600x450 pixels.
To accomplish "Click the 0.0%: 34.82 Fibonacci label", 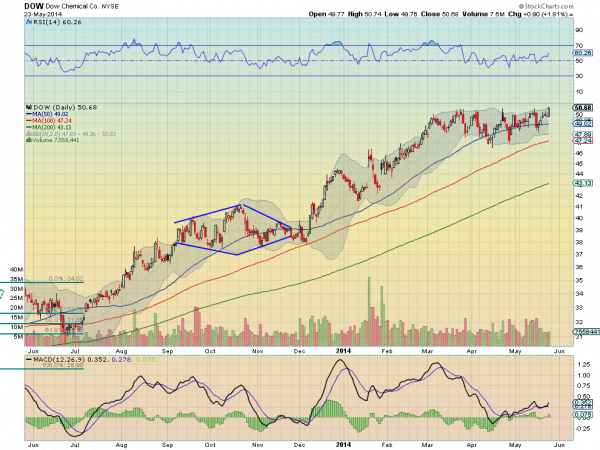I will click(x=66, y=279).
